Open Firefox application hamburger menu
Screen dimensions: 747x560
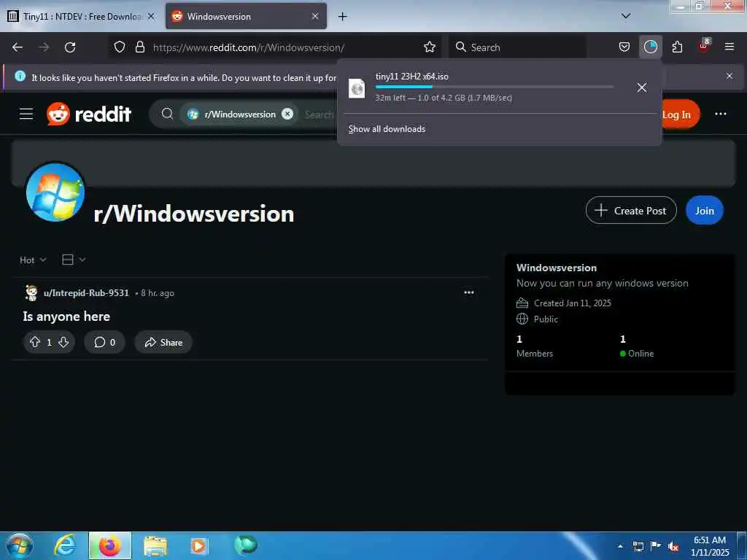click(x=729, y=47)
